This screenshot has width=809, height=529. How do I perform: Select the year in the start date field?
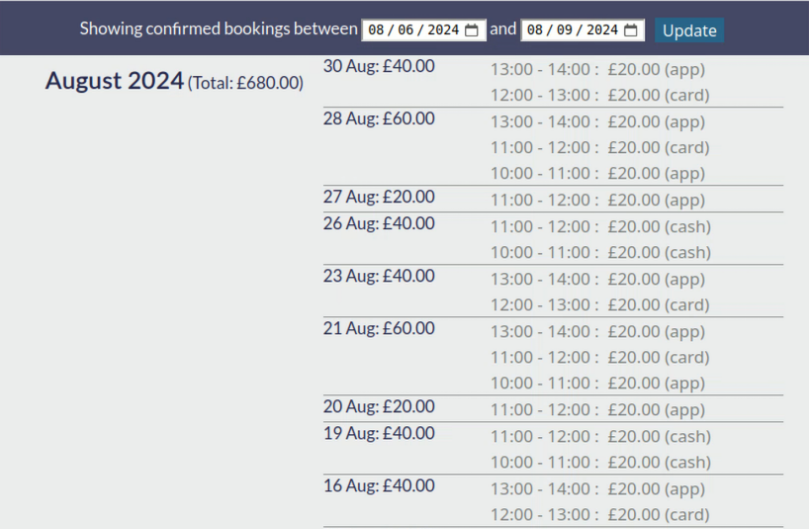[x=443, y=30]
